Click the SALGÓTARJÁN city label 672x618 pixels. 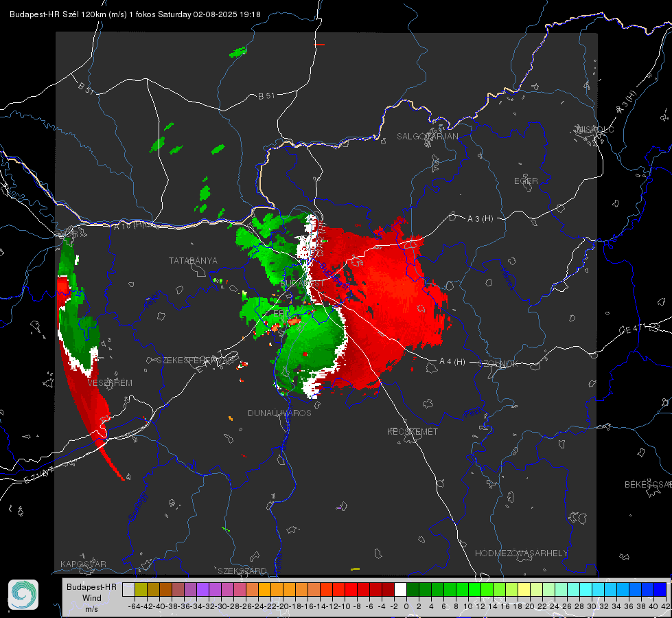click(427, 137)
